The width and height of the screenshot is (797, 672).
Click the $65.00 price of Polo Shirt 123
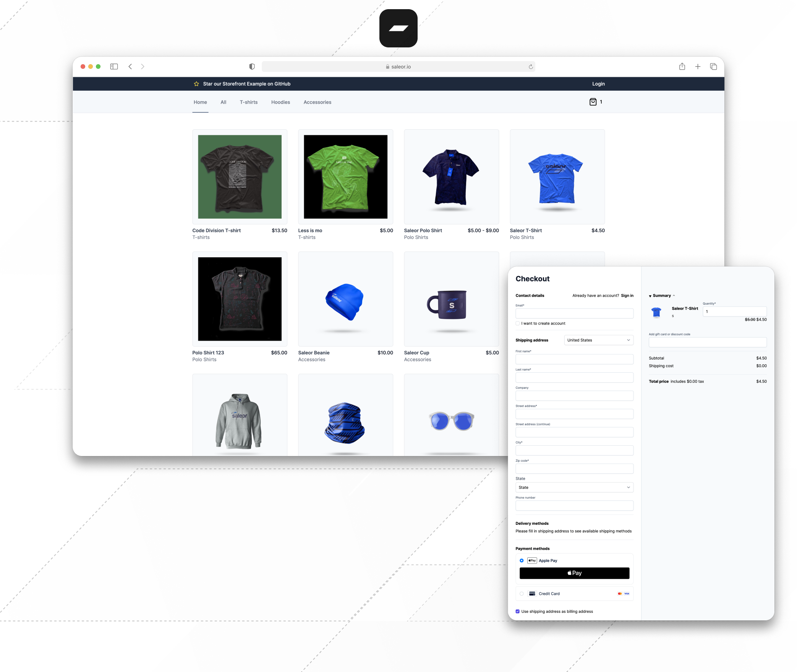coord(279,353)
